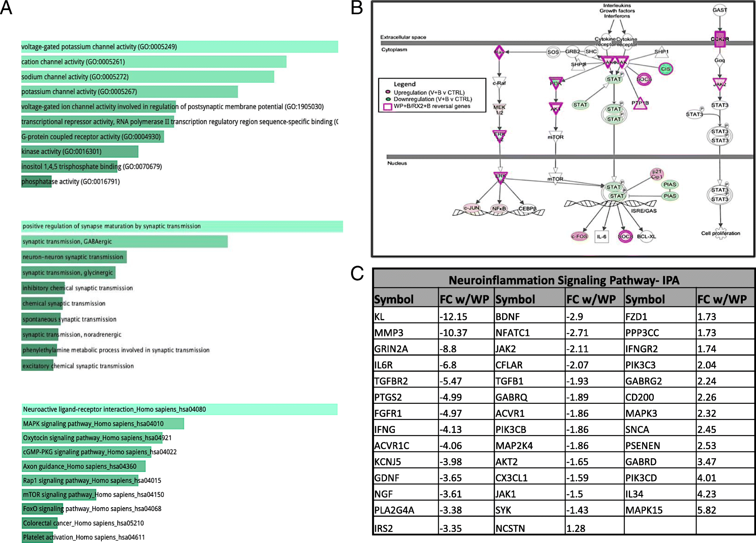Select synaptic transmission, GABAergic bar

pos(124,241)
